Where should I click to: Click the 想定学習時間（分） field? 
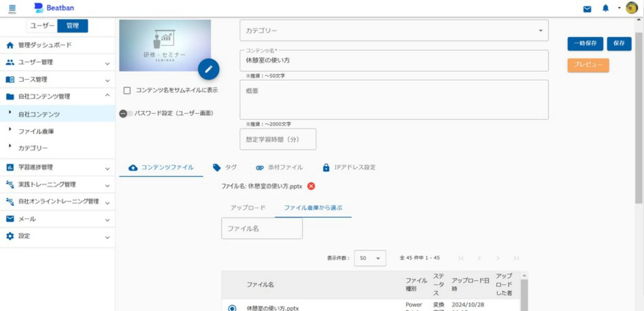point(278,139)
